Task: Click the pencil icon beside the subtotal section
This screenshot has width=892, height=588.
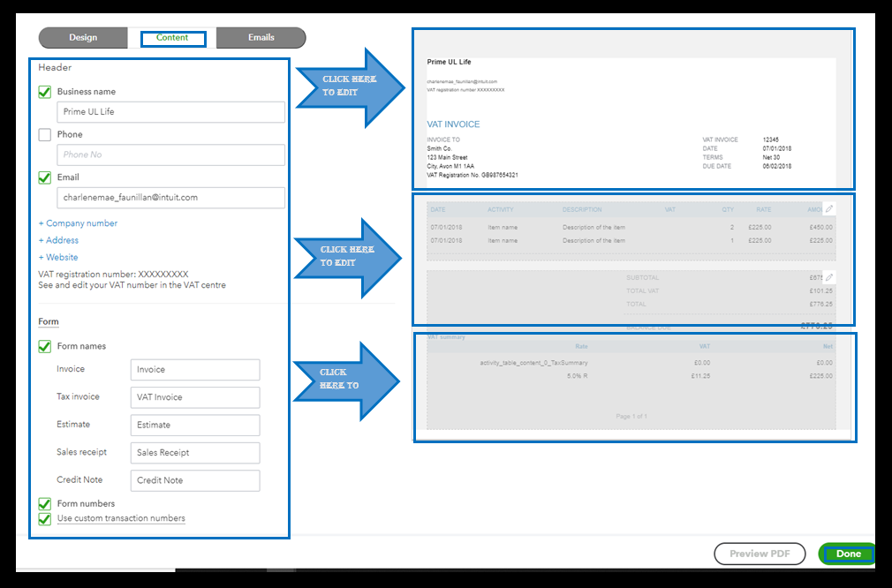Action: [x=828, y=276]
